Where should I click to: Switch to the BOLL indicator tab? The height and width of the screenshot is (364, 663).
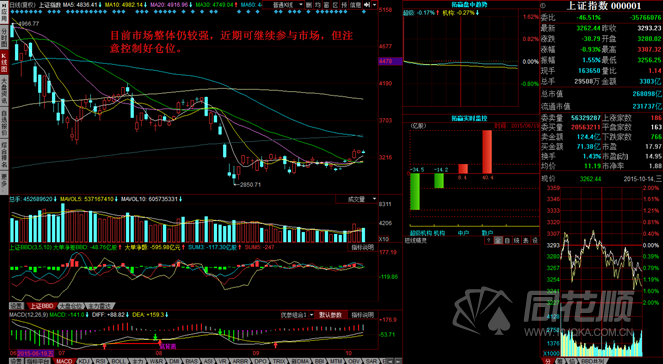(119, 361)
